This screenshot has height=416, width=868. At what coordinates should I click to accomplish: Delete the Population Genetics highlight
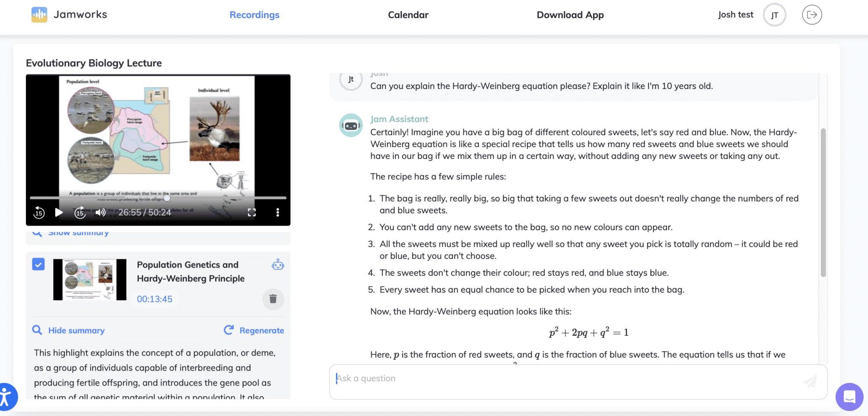point(273,299)
